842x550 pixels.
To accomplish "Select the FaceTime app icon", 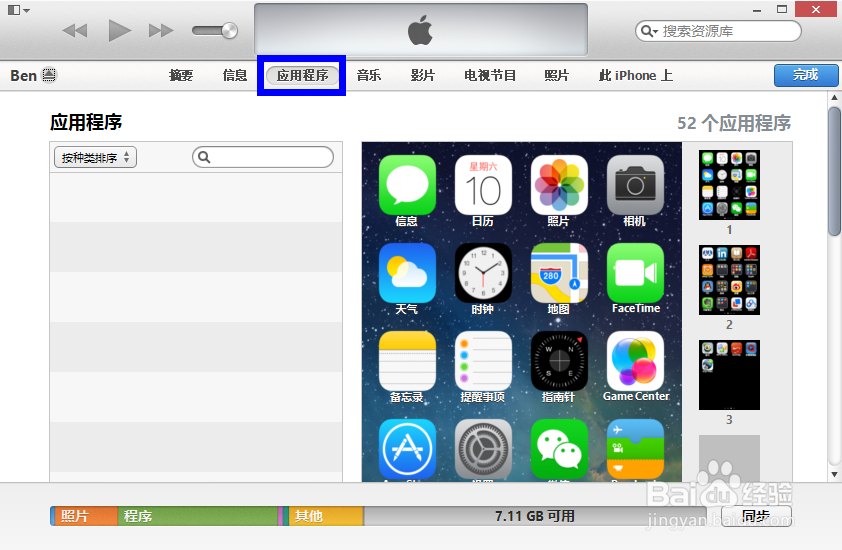I will 635,273.
